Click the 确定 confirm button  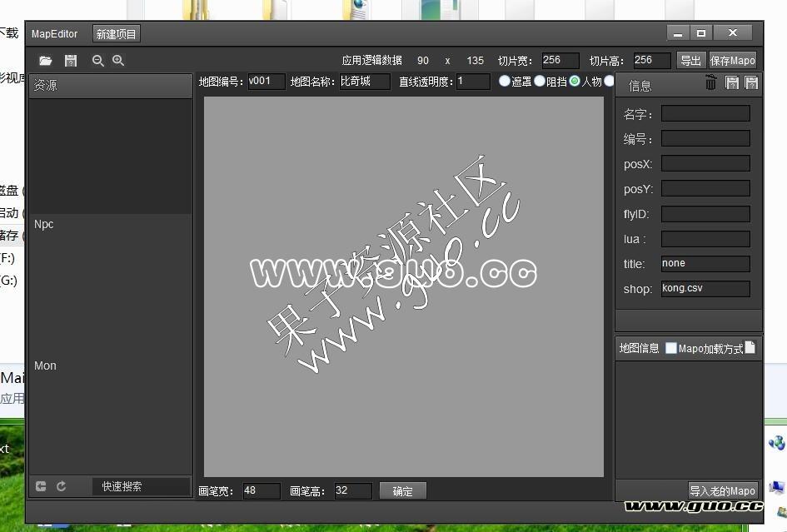coord(402,491)
